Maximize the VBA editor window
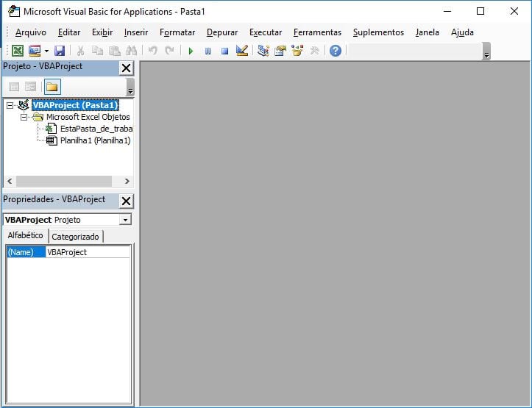The height and width of the screenshot is (408, 532). coord(480,11)
